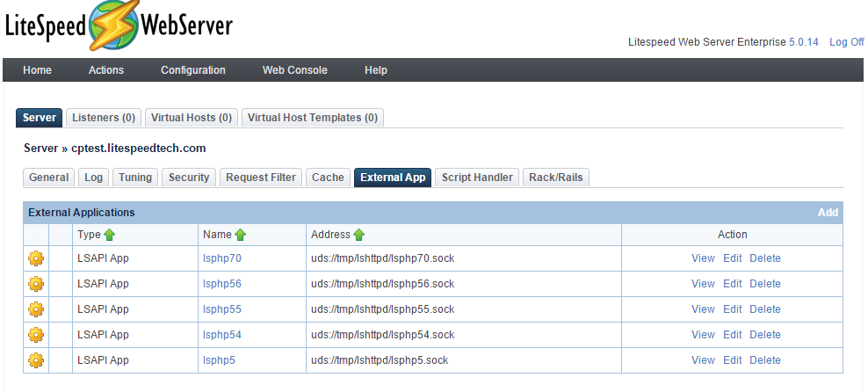Viewport: 868px width, 392px height.
Task: Click address uds://tmp/lshttpd/lsphp54.sock
Action: [x=382, y=335]
